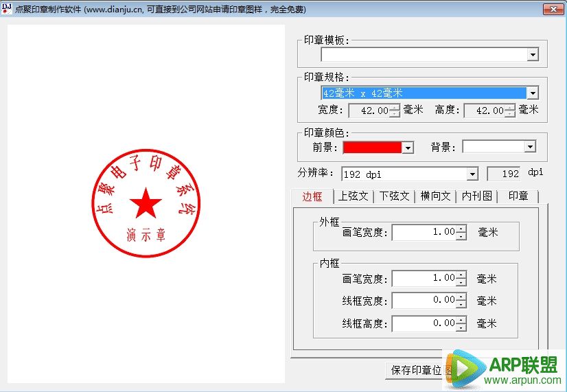Click the 宽度 width input field

tap(369, 111)
